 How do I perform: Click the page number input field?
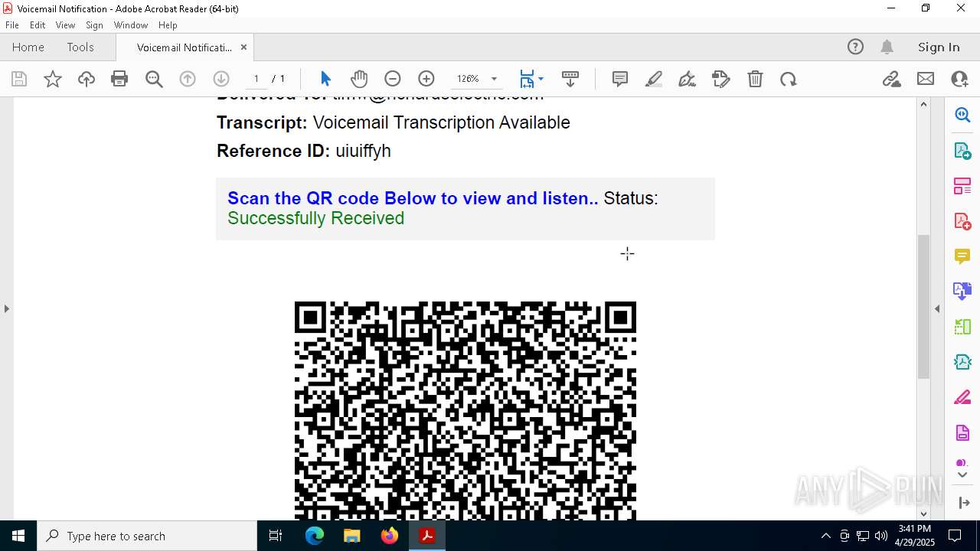point(256,79)
